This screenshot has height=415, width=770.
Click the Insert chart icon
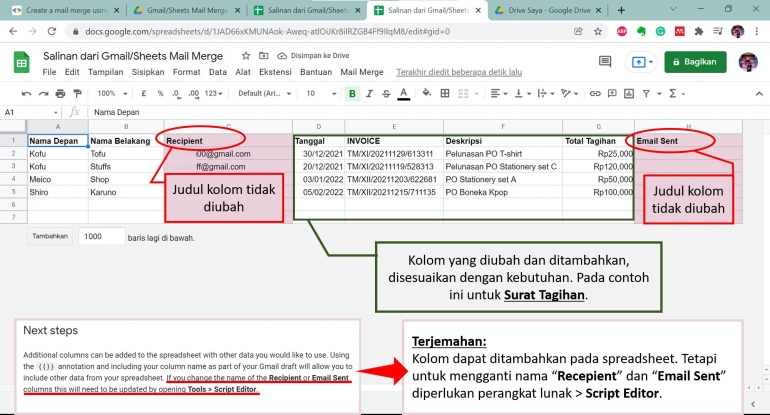click(x=629, y=93)
